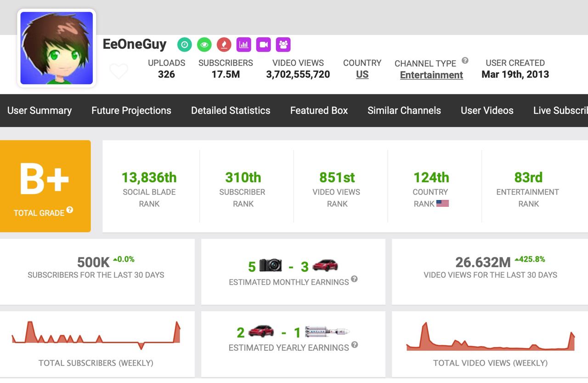Open the Similar Channels tab
The height and width of the screenshot is (383, 588).
coord(404,110)
